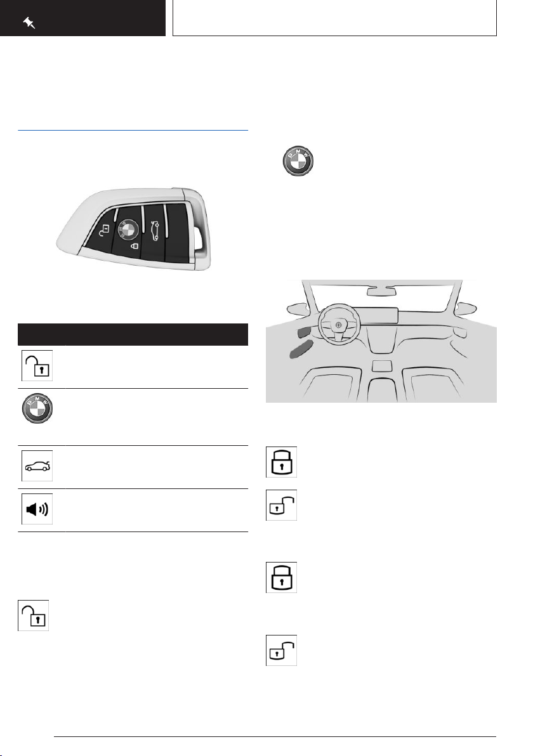The image size is (533, 756).
Task: Select the closed padlock icon directly below interior illustration
Action: pyautogui.click(x=281, y=462)
